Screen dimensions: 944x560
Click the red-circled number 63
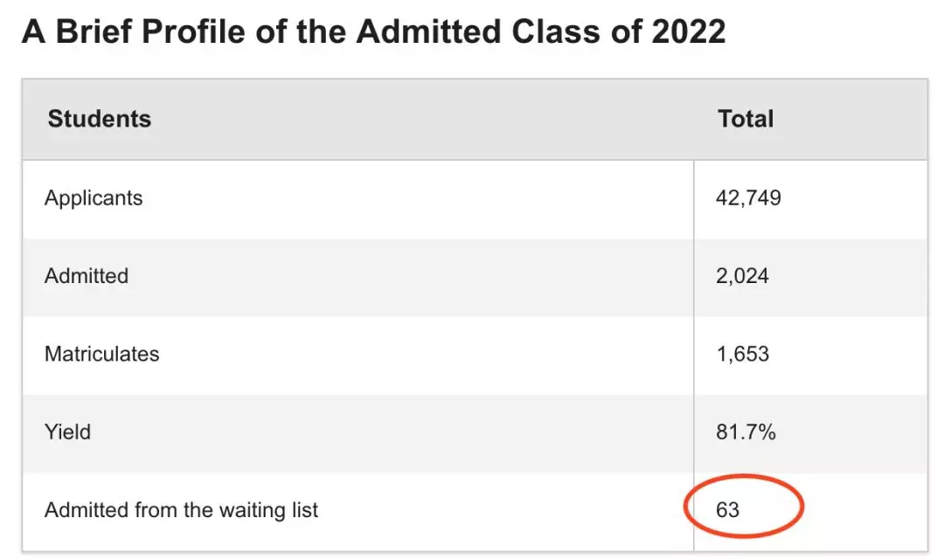[728, 509]
